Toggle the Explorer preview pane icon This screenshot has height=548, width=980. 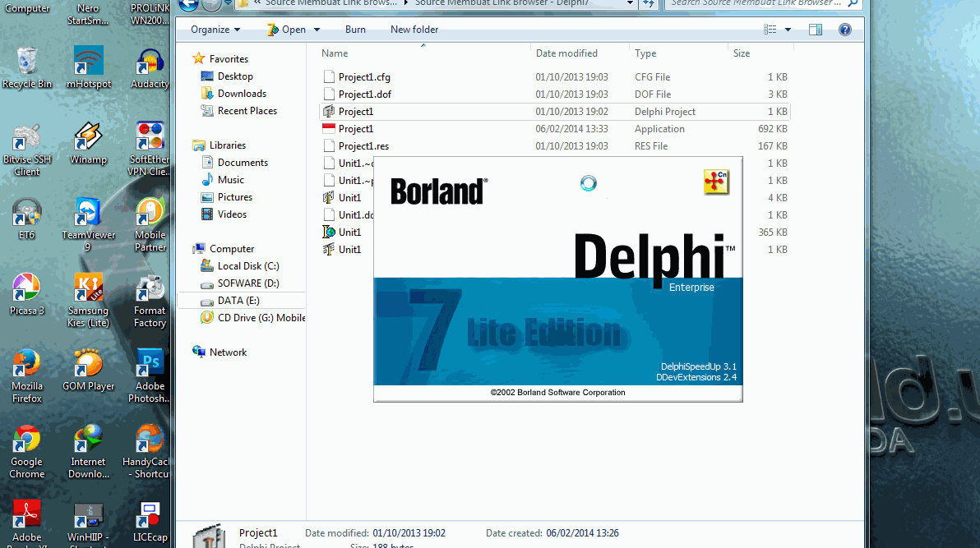816,30
